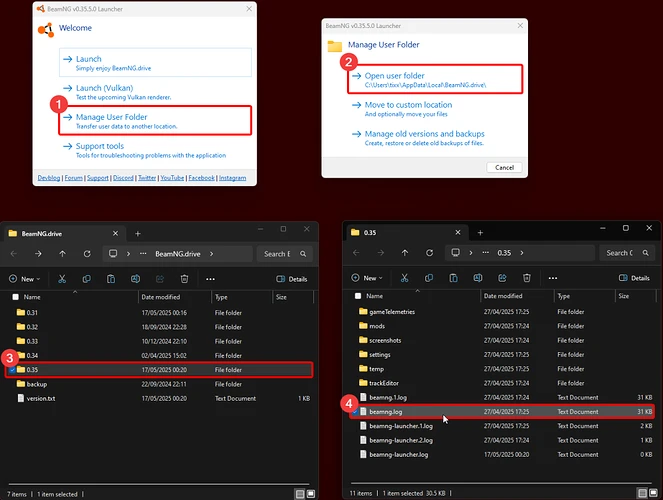The image size is (663, 500).
Task: Click Cancel in Manage User Folder dialog
Action: pyautogui.click(x=504, y=167)
